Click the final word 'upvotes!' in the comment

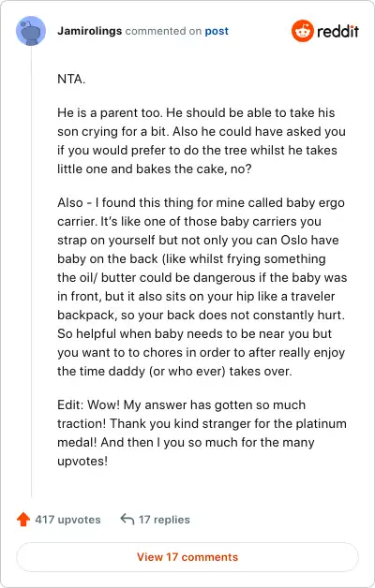coord(82,462)
